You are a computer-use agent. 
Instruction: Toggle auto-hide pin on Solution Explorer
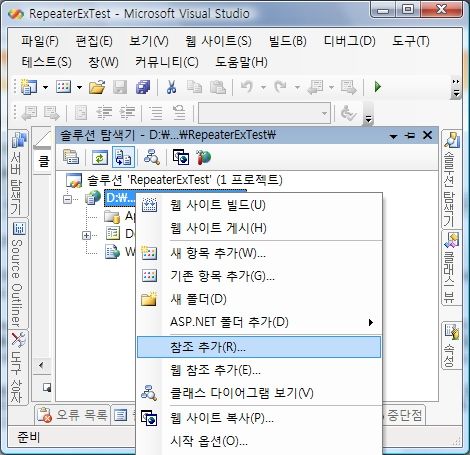click(410, 135)
